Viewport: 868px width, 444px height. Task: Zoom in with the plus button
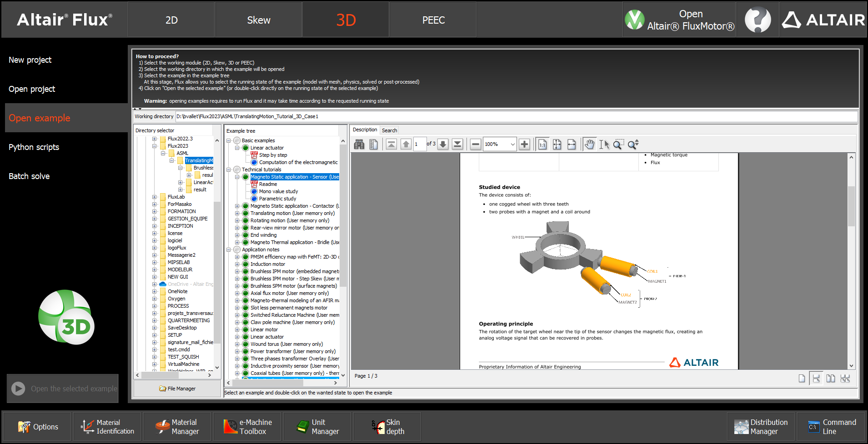(x=524, y=145)
